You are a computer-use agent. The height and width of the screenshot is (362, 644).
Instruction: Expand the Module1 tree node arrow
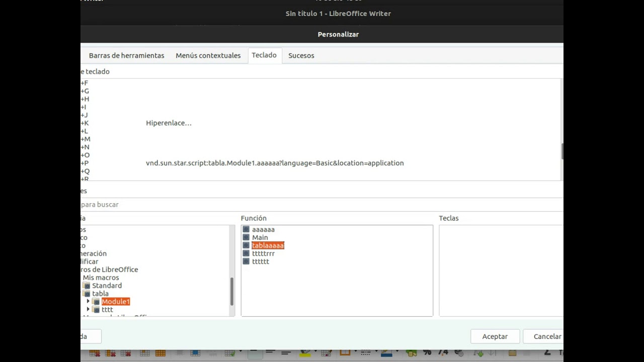pyautogui.click(x=88, y=302)
